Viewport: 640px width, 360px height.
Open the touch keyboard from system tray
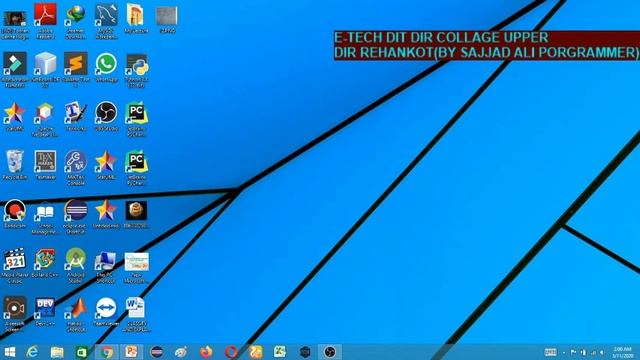point(550,352)
